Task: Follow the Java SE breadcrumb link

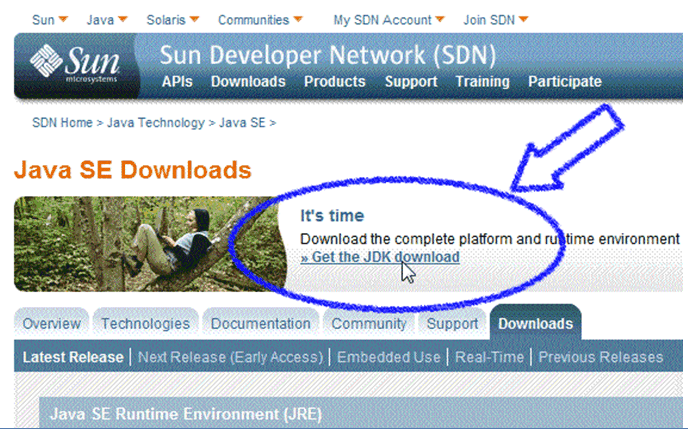Action: 242,123
